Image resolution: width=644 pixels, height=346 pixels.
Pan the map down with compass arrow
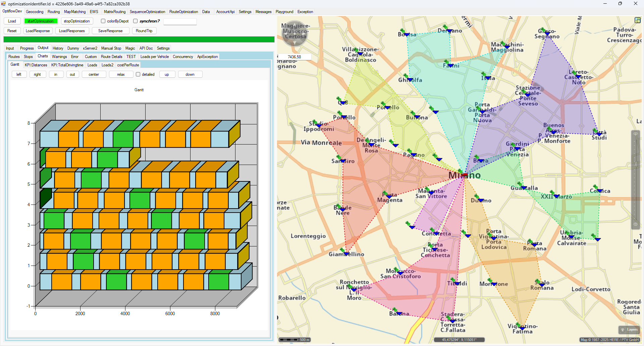[x=294, y=43]
